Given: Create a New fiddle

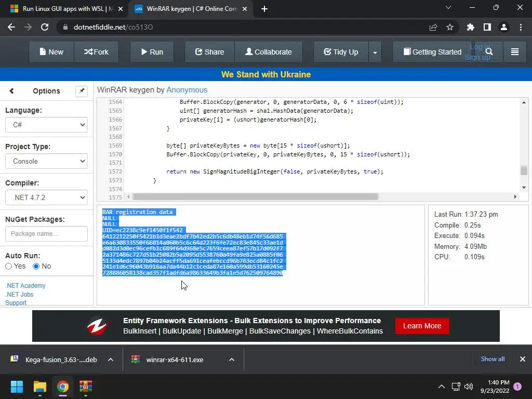Looking at the screenshot, I should pyautogui.click(x=51, y=52).
